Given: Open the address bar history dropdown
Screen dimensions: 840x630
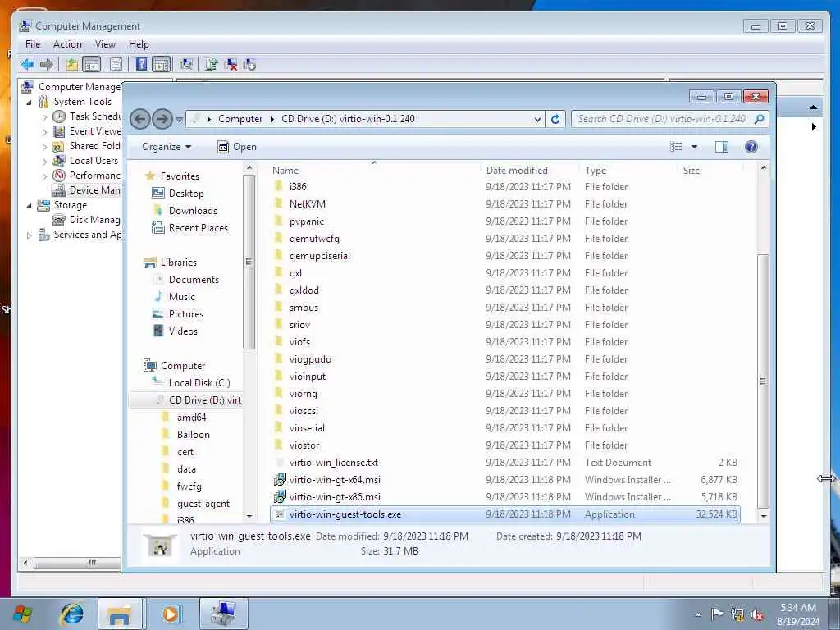Looking at the screenshot, I should click(537, 119).
